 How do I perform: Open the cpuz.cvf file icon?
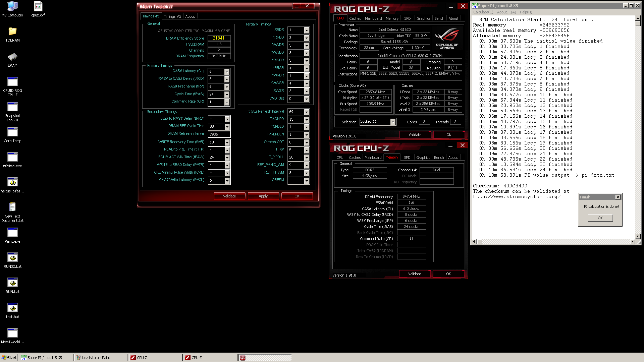[x=38, y=9]
